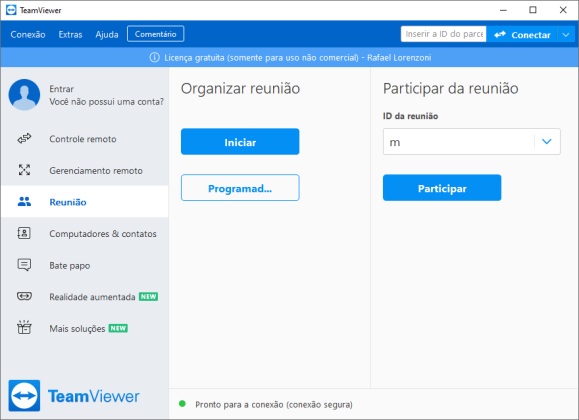Image resolution: width=579 pixels, height=420 pixels.
Task: Open the Extras menu
Action: click(x=70, y=35)
